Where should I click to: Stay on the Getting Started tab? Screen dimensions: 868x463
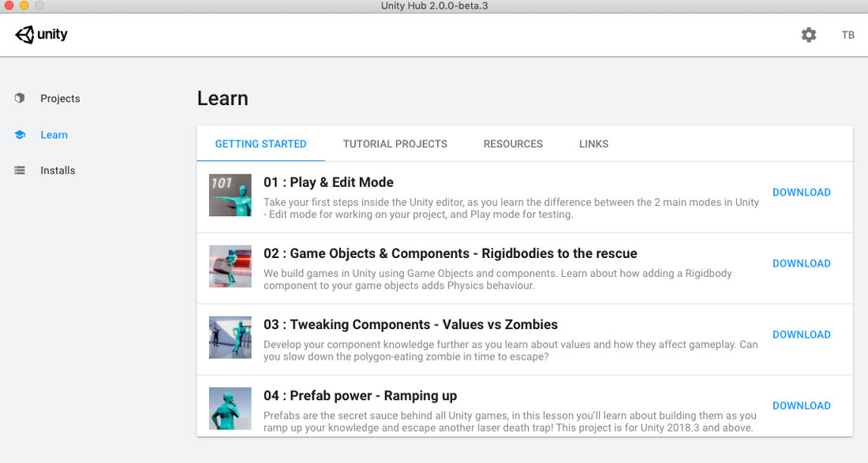point(260,144)
